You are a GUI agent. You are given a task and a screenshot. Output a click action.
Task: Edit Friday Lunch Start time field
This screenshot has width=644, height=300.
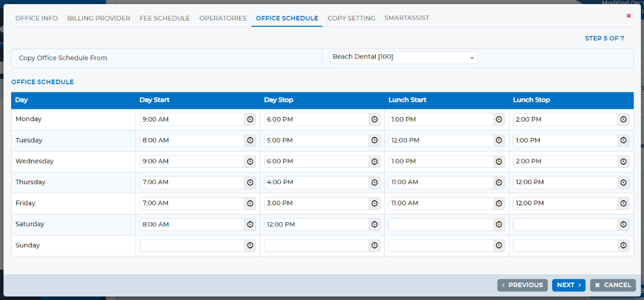click(441, 203)
